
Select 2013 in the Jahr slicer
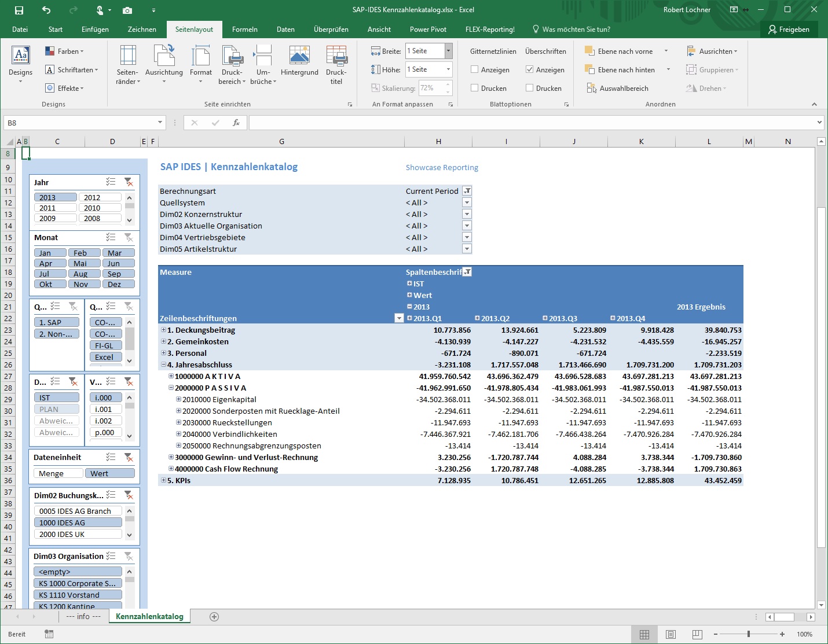click(x=55, y=197)
